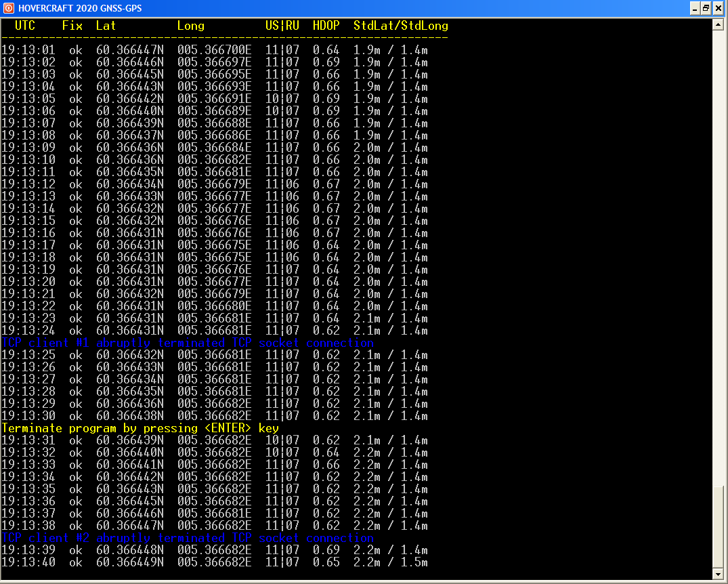Select the Lat column header

(106, 26)
